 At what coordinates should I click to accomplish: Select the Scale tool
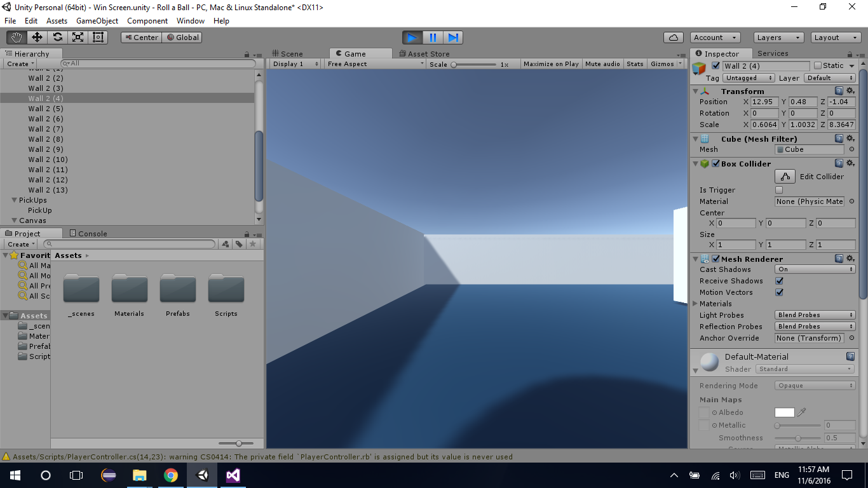click(78, 37)
